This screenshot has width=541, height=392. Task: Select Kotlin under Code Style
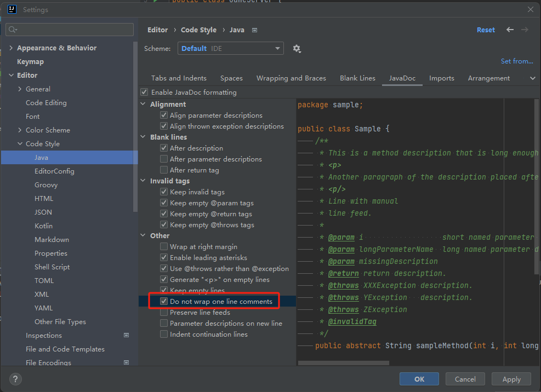pos(44,226)
